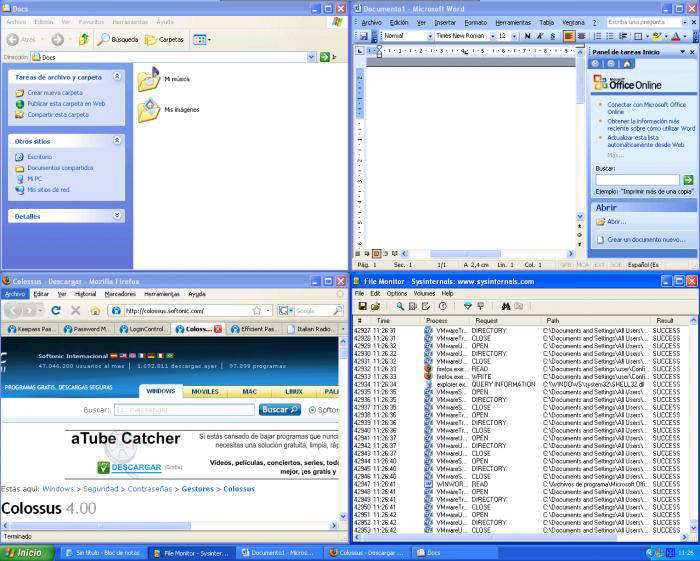Viewport: 700px width, 561px height.
Task: Select the MAC tab on Softonic page
Action: coord(249,392)
